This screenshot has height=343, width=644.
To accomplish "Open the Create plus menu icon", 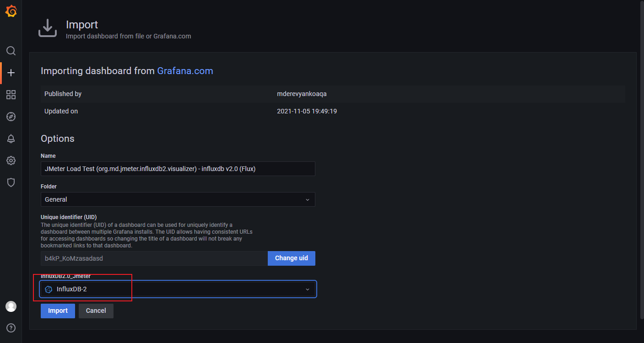I will tap(11, 73).
